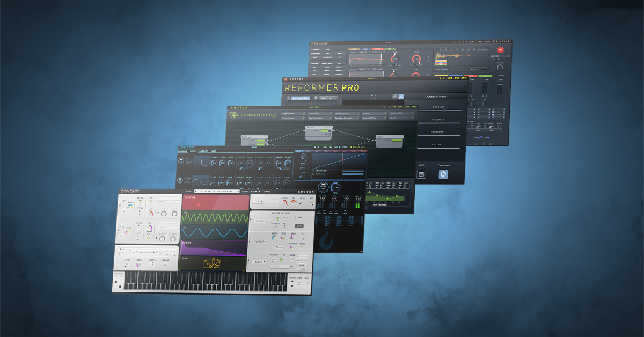Toggle the second checkbox below Igniter graph
This screenshot has width=644, height=337.
(x=313, y=174)
